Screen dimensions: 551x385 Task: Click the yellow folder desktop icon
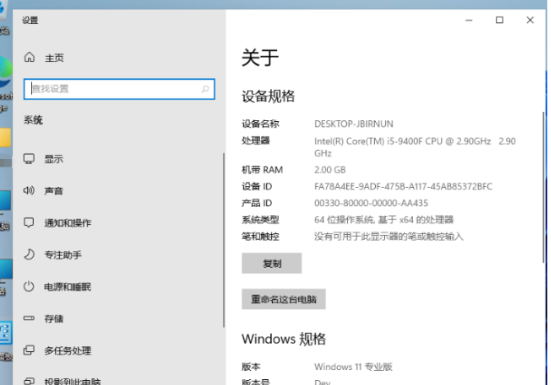pyautogui.click(x=5, y=138)
